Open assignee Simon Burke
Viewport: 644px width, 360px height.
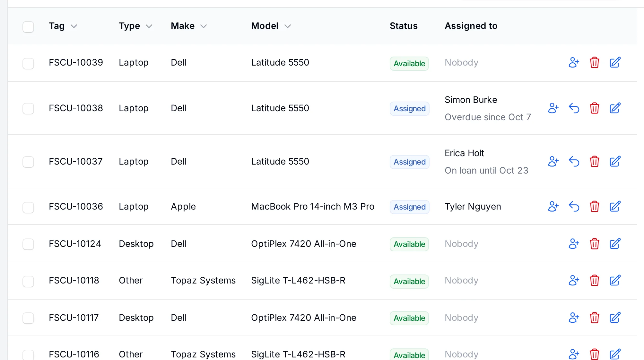pos(471,100)
